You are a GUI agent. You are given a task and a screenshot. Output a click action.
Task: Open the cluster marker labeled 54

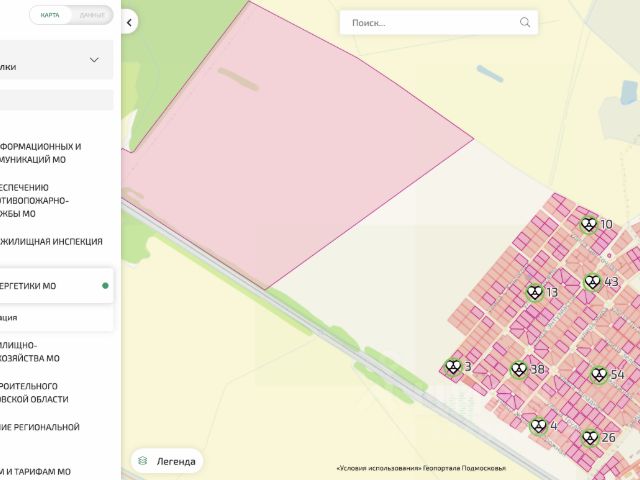pos(599,374)
